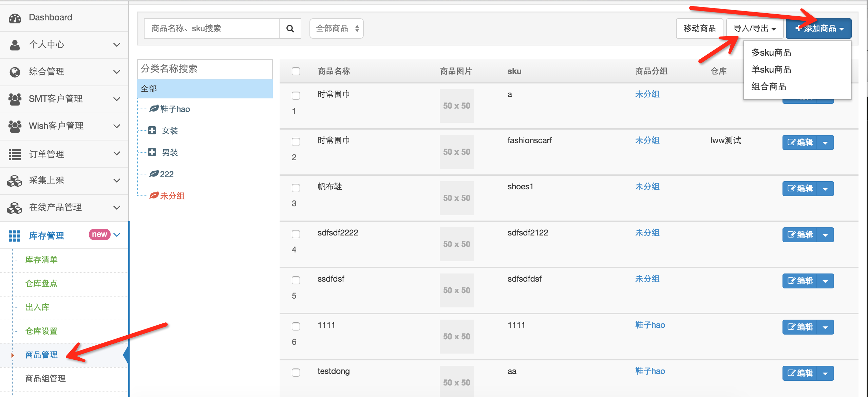This screenshot has width=868, height=397.
Task: Open the 库存清单 submenu item
Action: click(x=41, y=260)
